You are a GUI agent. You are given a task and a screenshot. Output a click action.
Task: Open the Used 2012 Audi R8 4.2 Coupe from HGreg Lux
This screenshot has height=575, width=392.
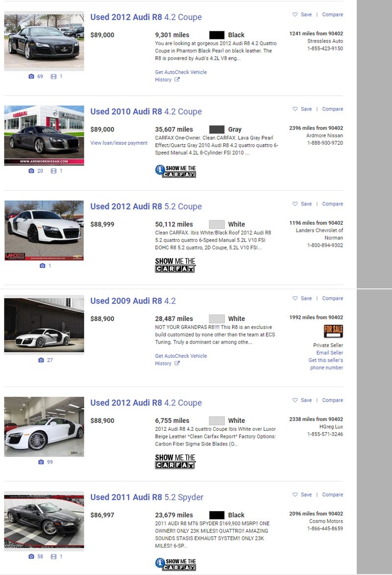pyautogui.click(x=146, y=403)
